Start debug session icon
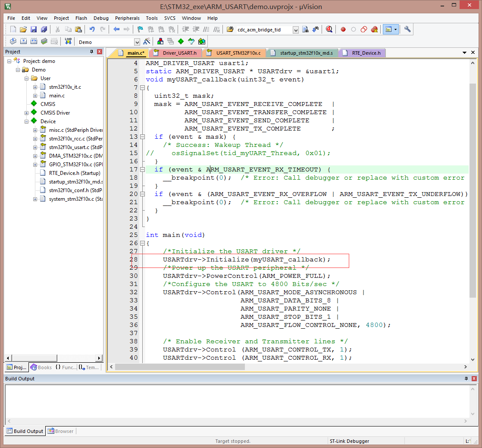The image size is (482, 448). coord(329,29)
